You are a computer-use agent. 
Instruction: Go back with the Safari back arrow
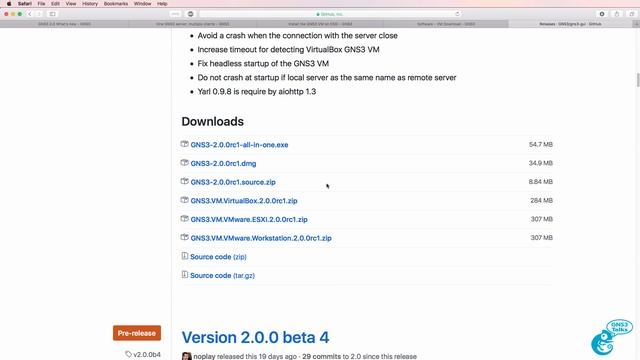click(30, 14)
